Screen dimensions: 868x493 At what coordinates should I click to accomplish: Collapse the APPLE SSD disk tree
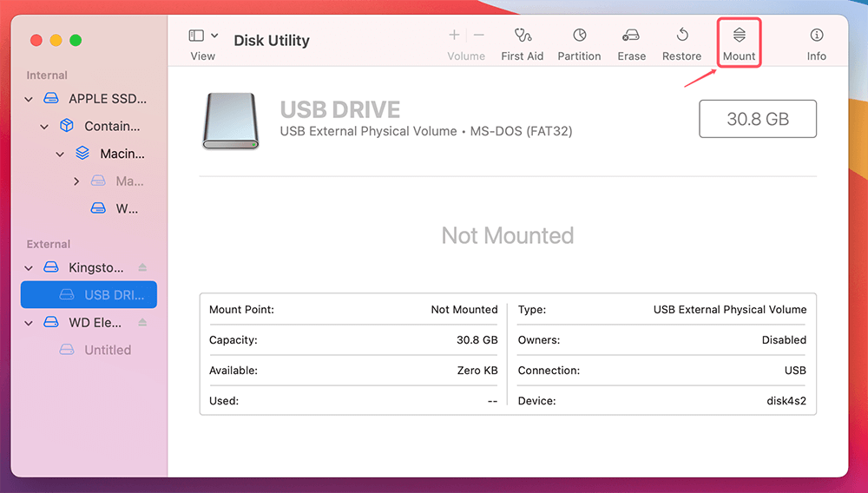29,99
